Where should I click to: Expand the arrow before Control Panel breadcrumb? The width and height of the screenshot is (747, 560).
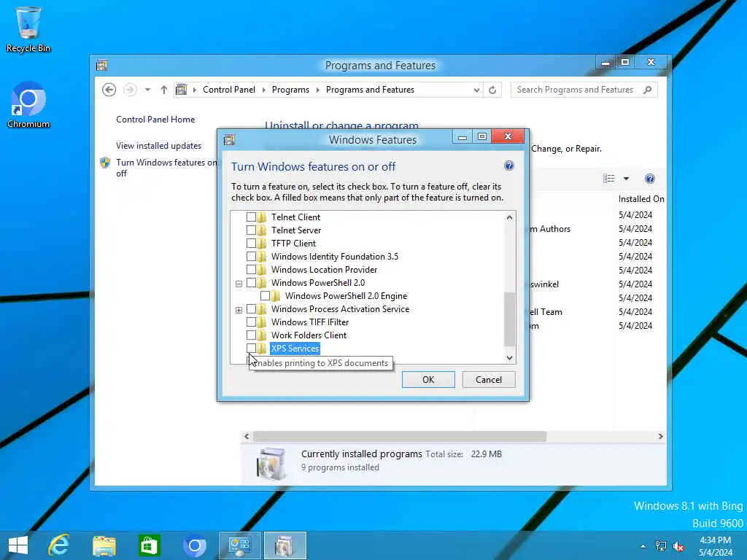click(194, 90)
